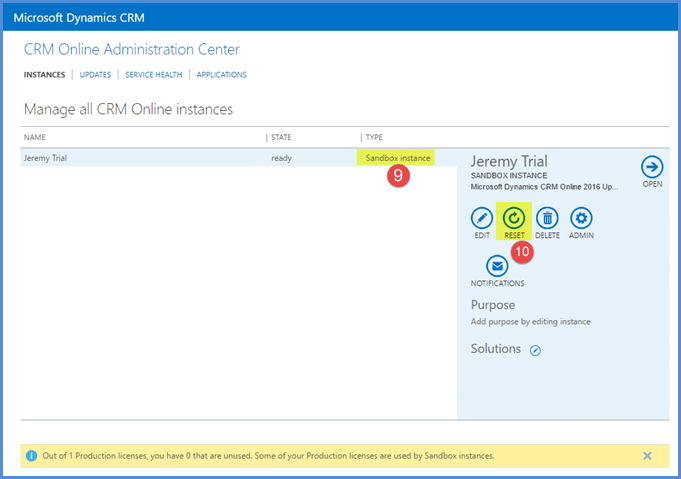The image size is (681, 479).
Task: Click the info icon in the license banner
Action: tap(32, 456)
